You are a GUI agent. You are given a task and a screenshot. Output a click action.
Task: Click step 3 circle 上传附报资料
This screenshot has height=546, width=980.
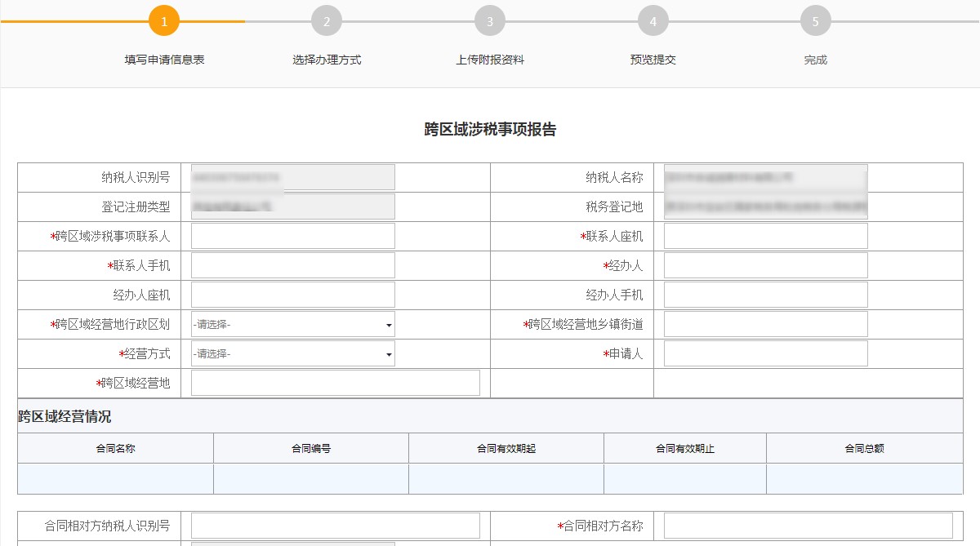click(490, 21)
